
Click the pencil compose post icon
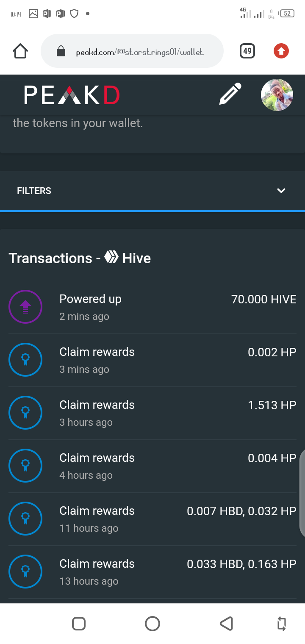coord(230,94)
